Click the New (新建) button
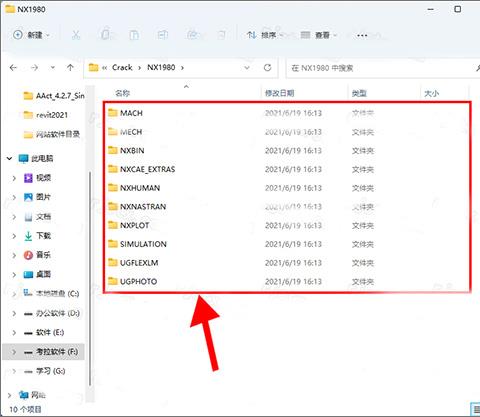The width and height of the screenshot is (480, 417). click(x=31, y=35)
